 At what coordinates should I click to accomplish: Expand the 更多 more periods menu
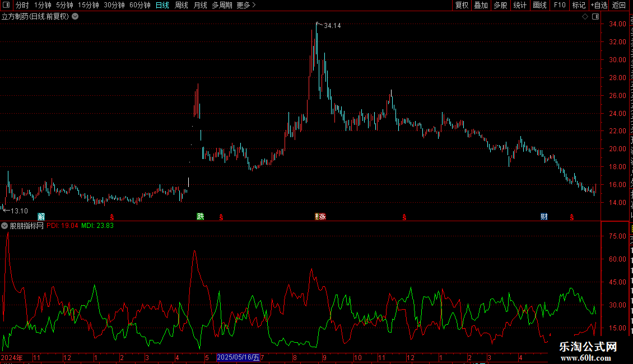point(246,5)
